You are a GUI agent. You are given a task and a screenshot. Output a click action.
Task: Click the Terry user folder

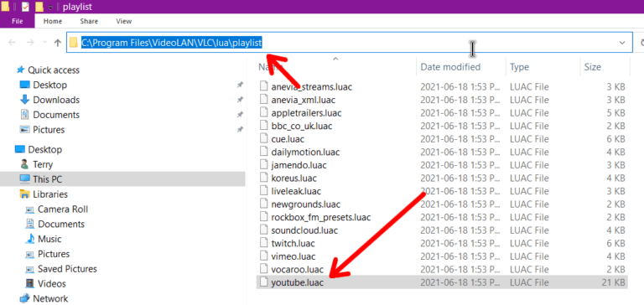pos(43,164)
